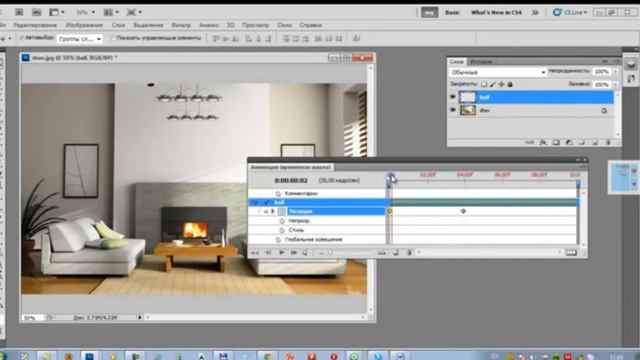The height and width of the screenshot is (360, 640).
Task: Open the Фильтр menu
Action: 181,25
